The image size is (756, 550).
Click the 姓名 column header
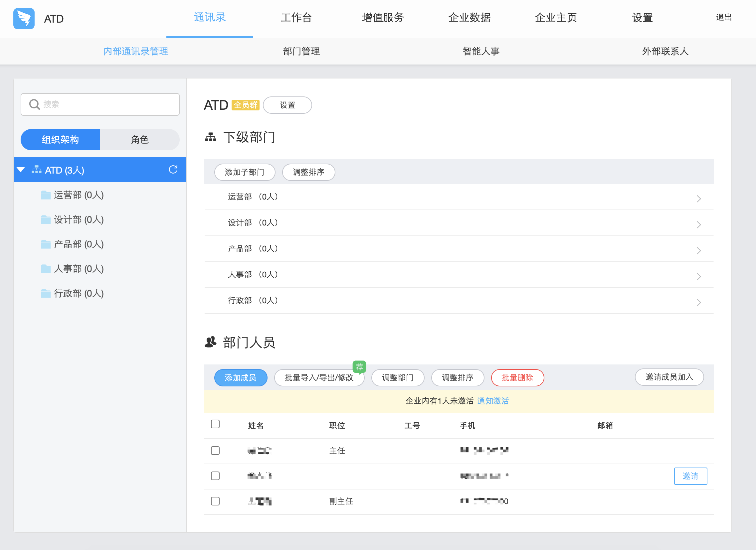pos(256,425)
